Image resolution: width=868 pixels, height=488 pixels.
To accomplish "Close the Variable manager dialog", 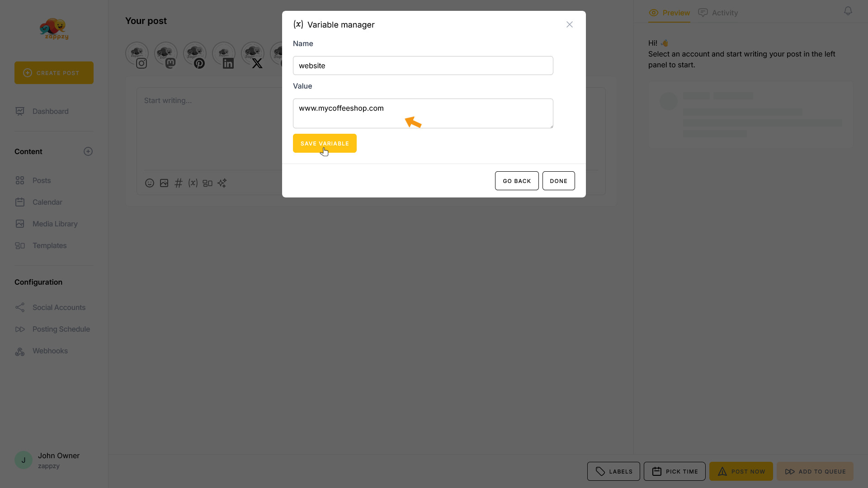I will 570,24.
